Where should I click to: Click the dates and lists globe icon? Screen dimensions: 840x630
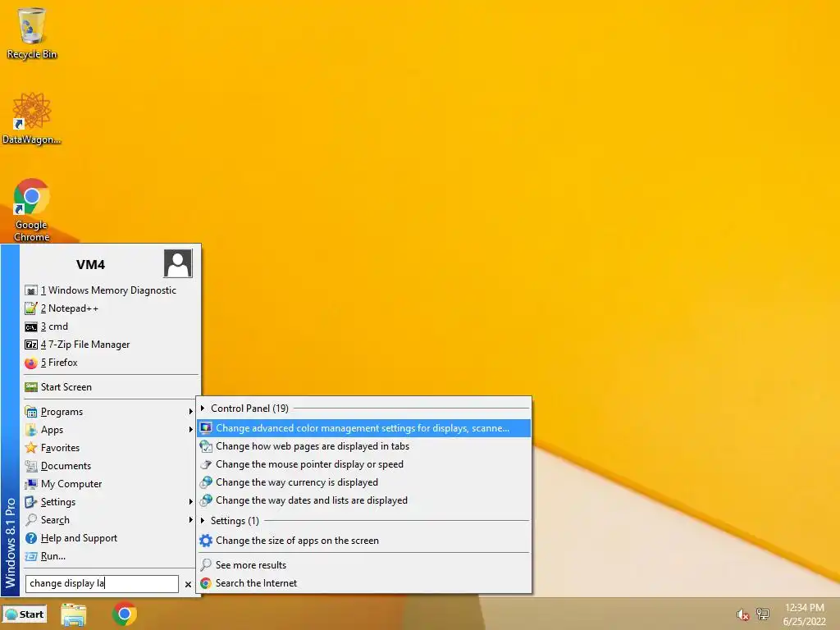click(x=206, y=500)
